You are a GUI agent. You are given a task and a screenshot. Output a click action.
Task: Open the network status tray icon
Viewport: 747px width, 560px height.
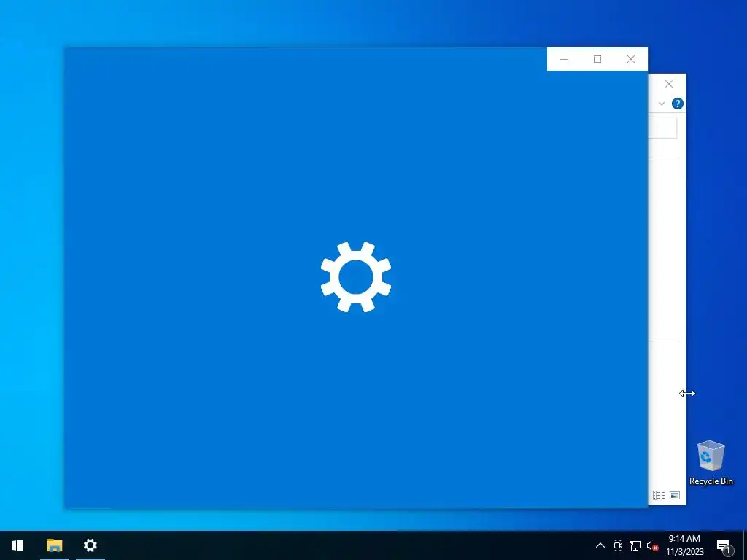click(x=635, y=545)
